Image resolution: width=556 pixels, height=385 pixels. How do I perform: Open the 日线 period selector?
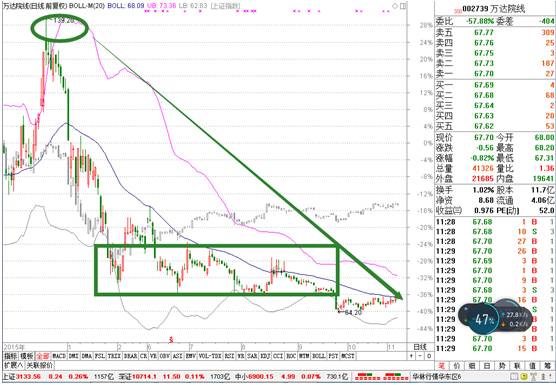[x=420, y=346]
